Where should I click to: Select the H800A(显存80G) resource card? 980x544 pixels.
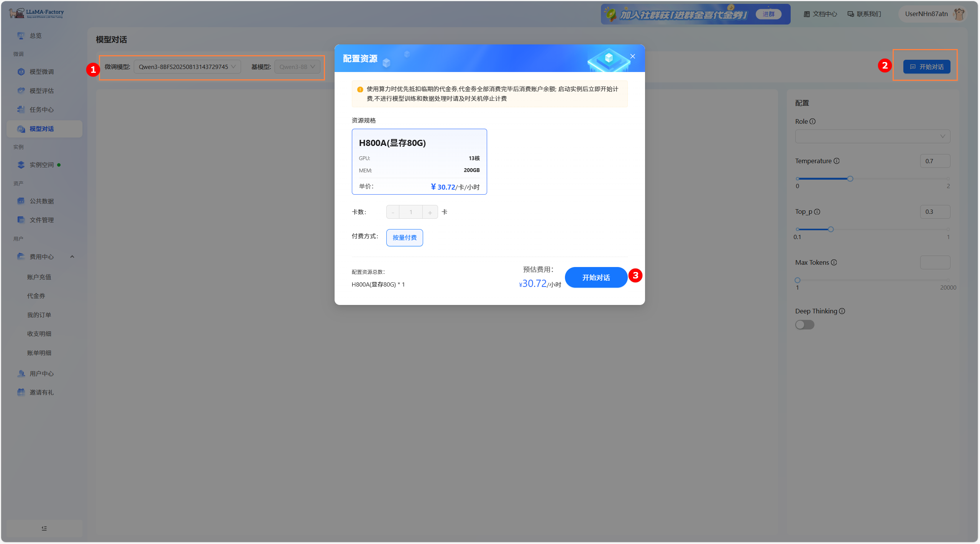[419, 162]
